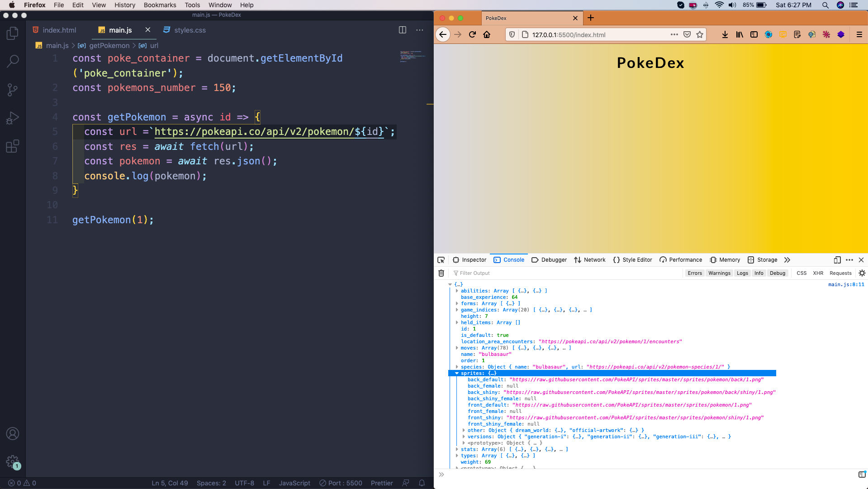Screen dimensions: 868x489
Task: Open the Inspector panel
Action: tap(469, 260)
